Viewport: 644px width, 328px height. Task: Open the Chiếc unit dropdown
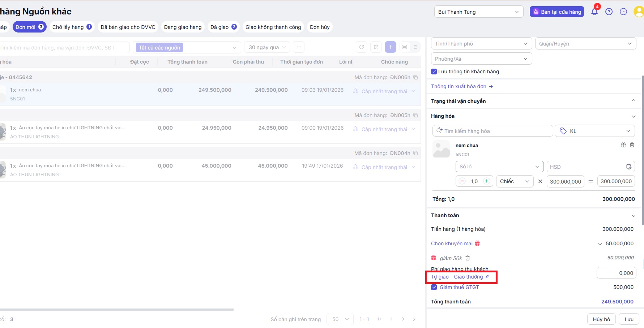514,181
